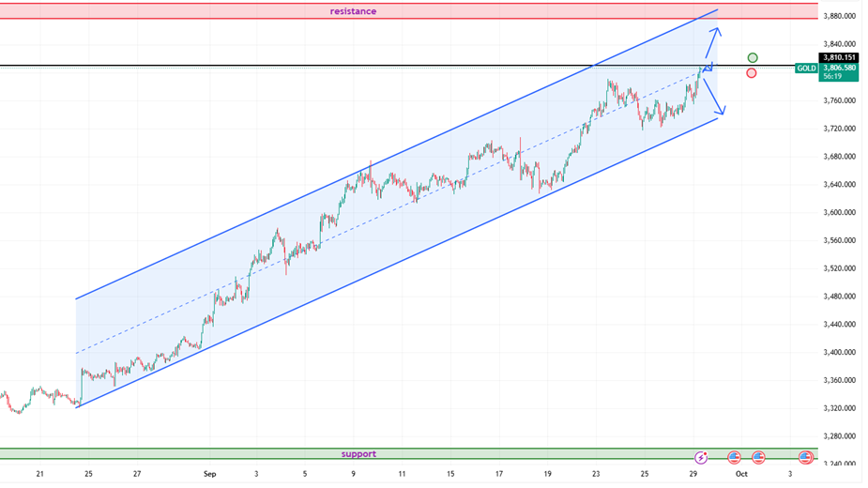868x488 pixels.
Task: Click the GOLD symbol label
Action: 805,69
